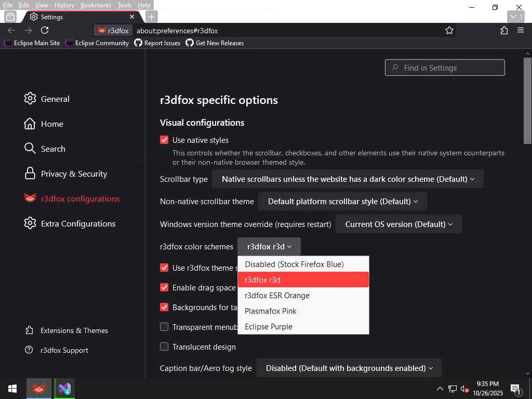This screenshot has height=399, width=532.
Task: Select Disabled (Stock Firefox Blue) option
Action: (303, 264)
